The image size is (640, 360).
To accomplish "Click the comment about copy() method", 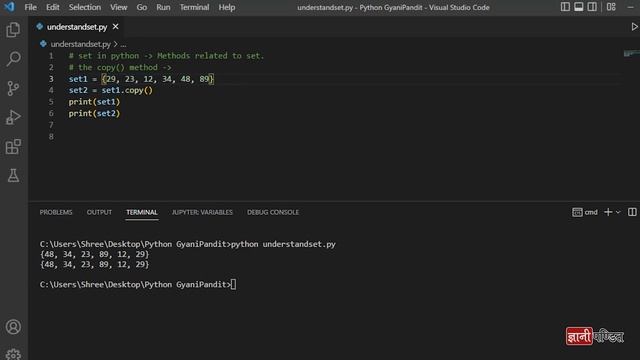I will [120, 67].
